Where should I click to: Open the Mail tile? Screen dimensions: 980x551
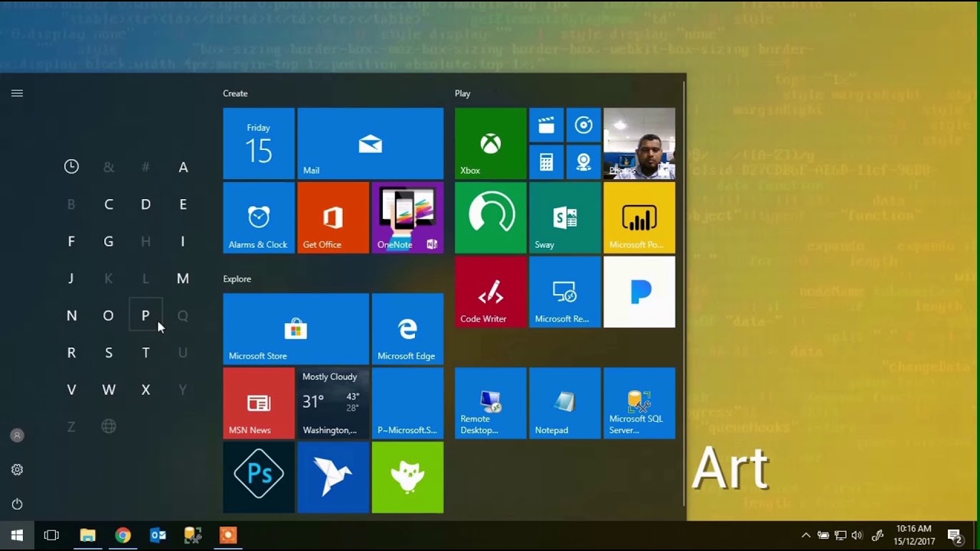370,143
